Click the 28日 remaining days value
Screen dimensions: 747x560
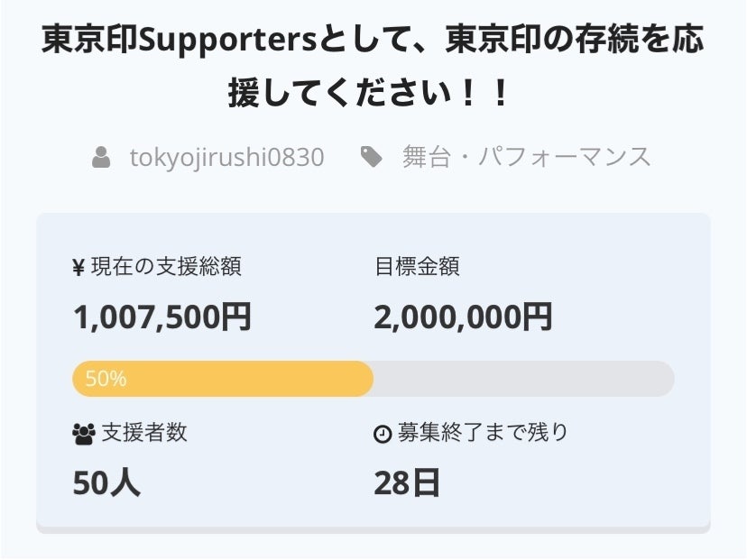pos(407,483)
